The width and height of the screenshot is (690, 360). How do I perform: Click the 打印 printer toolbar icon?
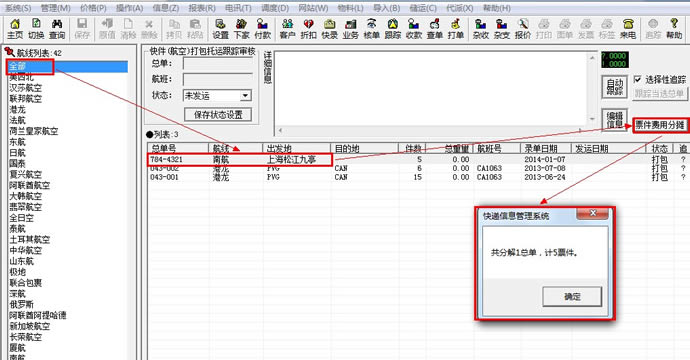coord(544,29)
